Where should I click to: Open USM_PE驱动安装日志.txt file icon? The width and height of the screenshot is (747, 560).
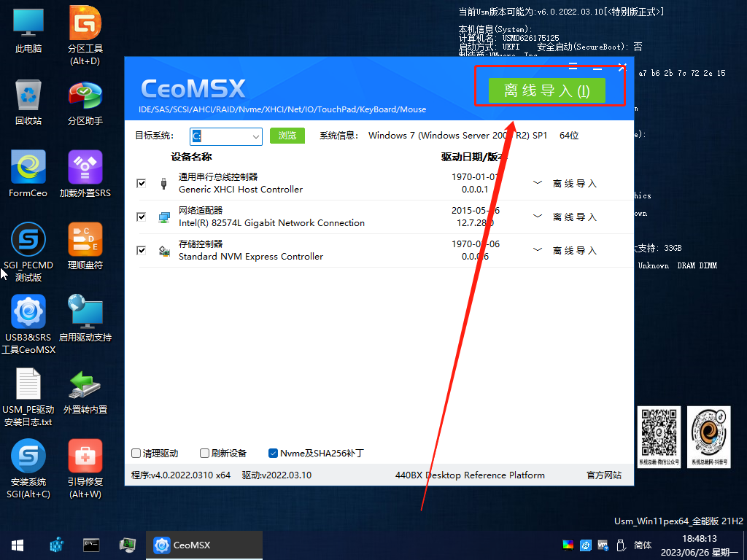pos(28,397)
